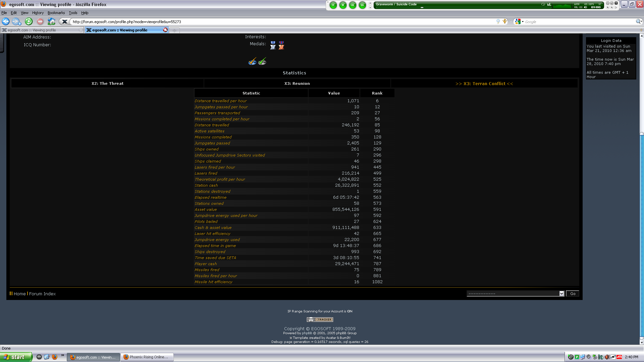Reload the page with green refresh icon
This screenshot has height=362, width=644.
(29, 22)
